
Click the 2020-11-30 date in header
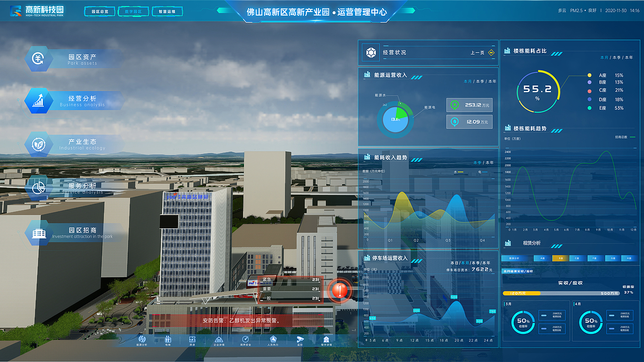click(x=616, y=10)
